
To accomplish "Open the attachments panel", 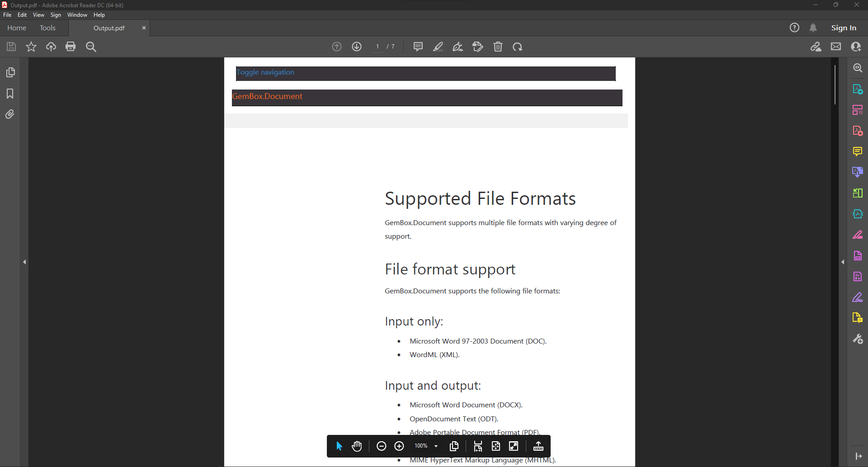I will (x=10, y=114).
